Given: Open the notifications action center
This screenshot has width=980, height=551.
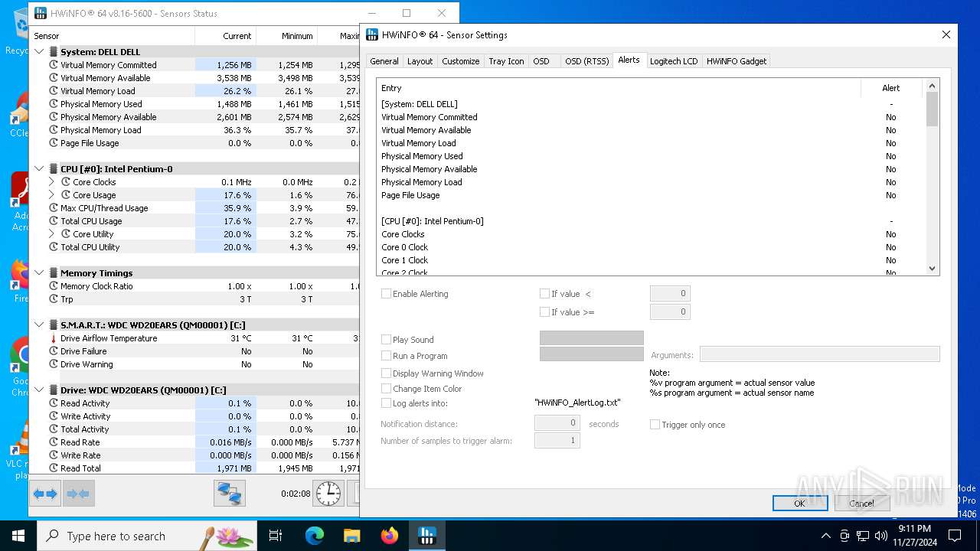Looking at the screenshot, I should tap(955, 536).
